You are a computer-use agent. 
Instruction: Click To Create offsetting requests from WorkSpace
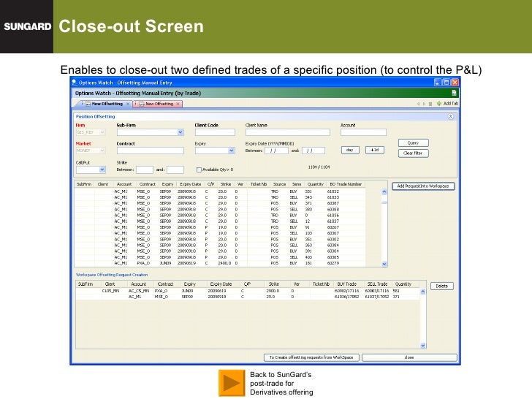click(x=311, y=357)
